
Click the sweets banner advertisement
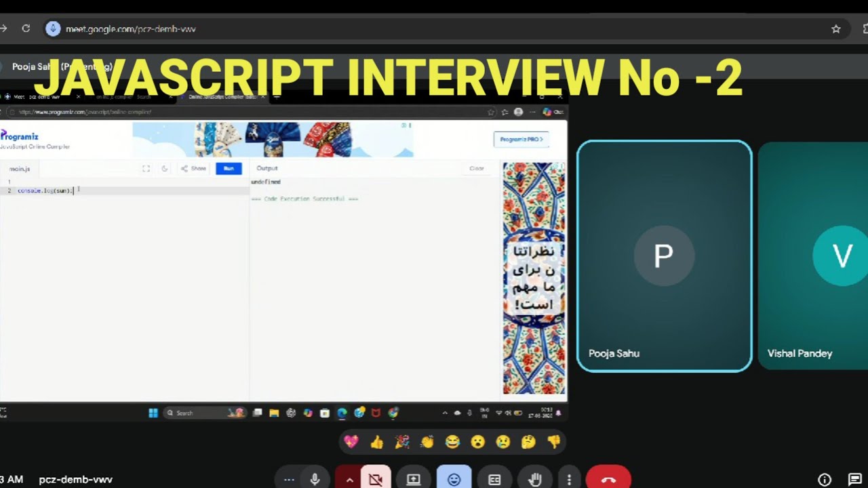273,139
